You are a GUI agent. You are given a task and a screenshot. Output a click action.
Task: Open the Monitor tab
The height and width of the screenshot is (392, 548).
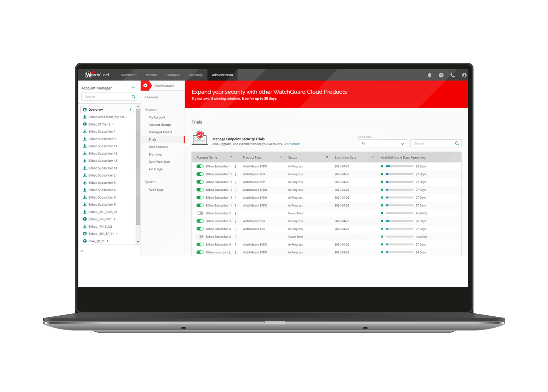click(x=151, y=75)
